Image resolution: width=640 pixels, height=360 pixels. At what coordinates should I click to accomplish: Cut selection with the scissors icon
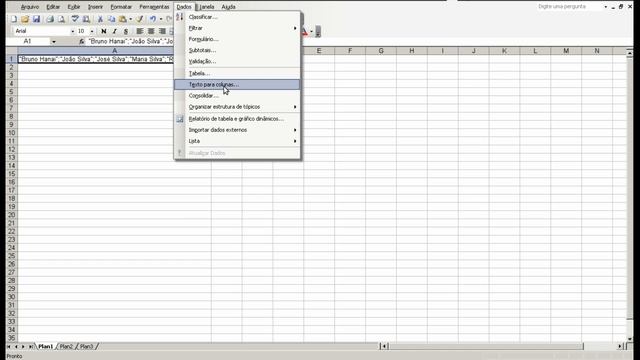tap(100, 19)
